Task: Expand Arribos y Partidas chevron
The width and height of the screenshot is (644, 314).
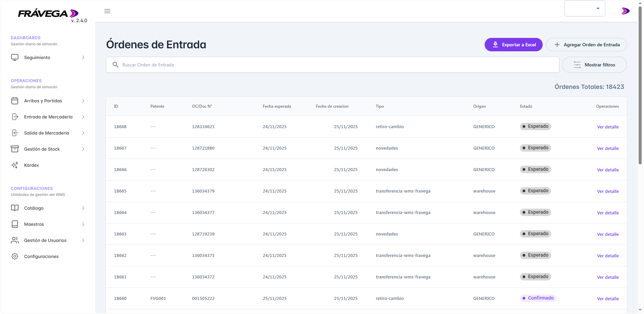Action: coord(83,101)
